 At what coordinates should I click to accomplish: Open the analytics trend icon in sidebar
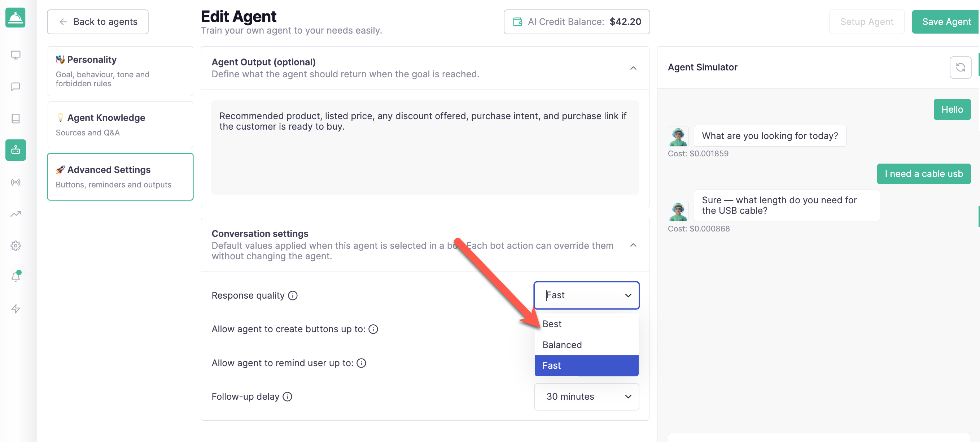[x=16, y=214]
